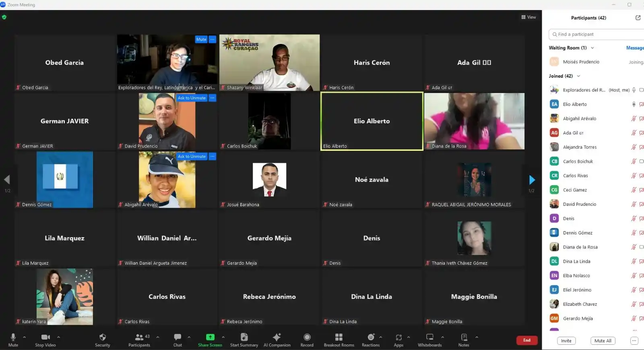Click the Find a participant search field
Screen dimensions: 644x350
click(x=596, y=35)
